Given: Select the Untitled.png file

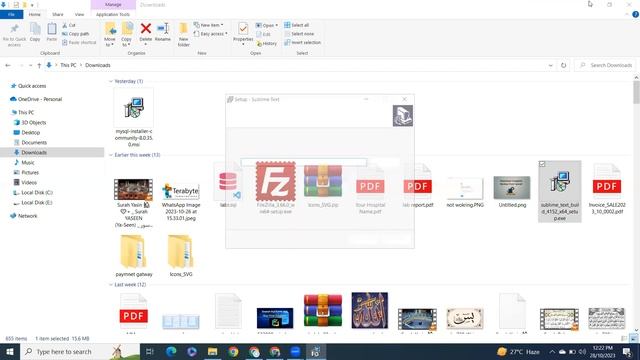Looking at the screenshot, I should [x=512, y=192].
